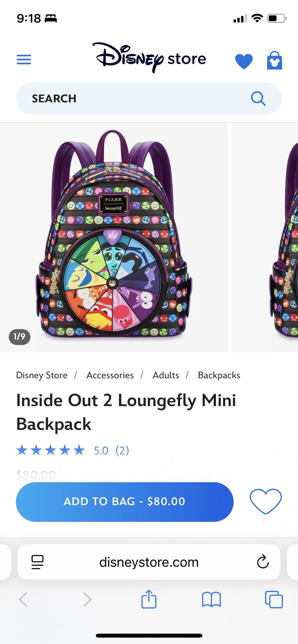Tap the Disney Store logo
The image size is (298, 644).
click(149, 58)
